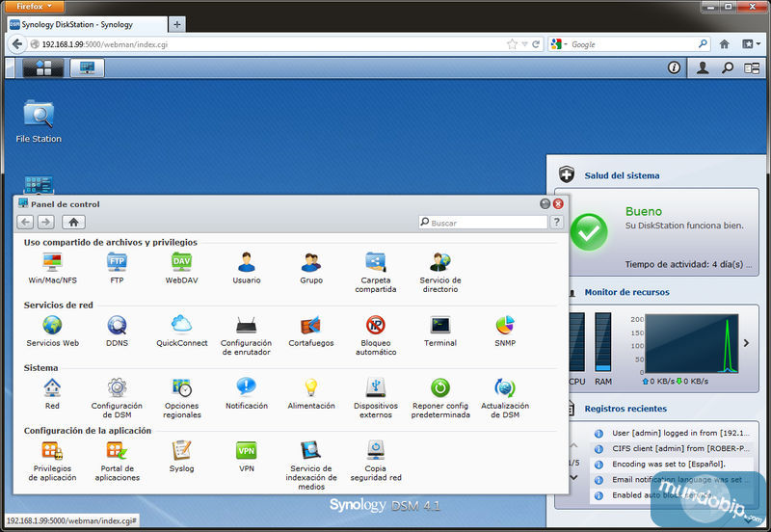This screenshot has height=532, width=771.
Task: Open the Red network settings
Action: 52,393
